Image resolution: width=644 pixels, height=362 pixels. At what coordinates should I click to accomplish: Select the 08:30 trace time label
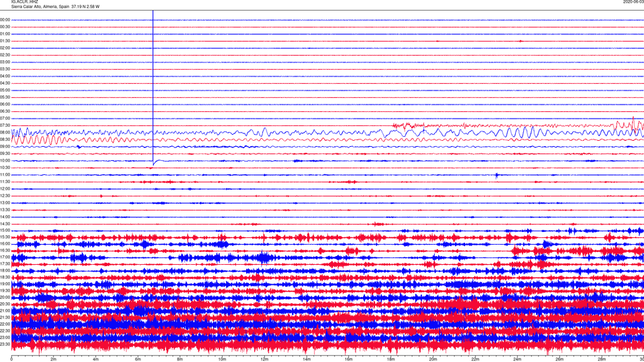[5, 139]
